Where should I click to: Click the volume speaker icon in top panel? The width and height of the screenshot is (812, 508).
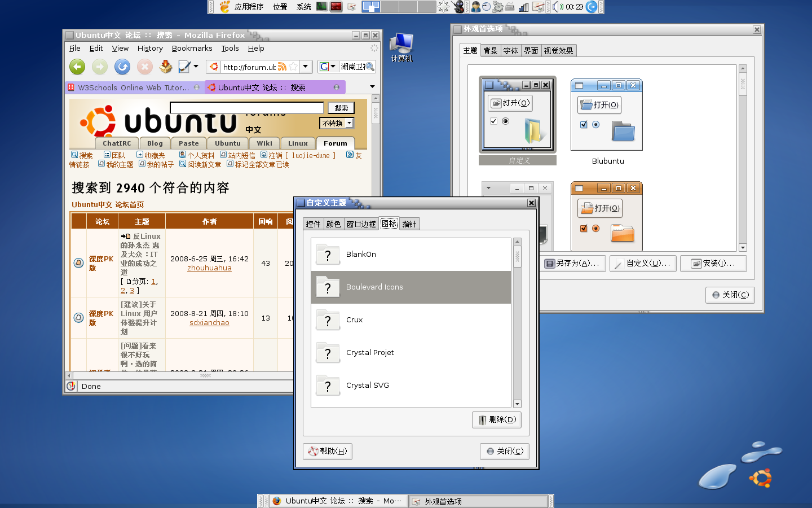point(558,7)
